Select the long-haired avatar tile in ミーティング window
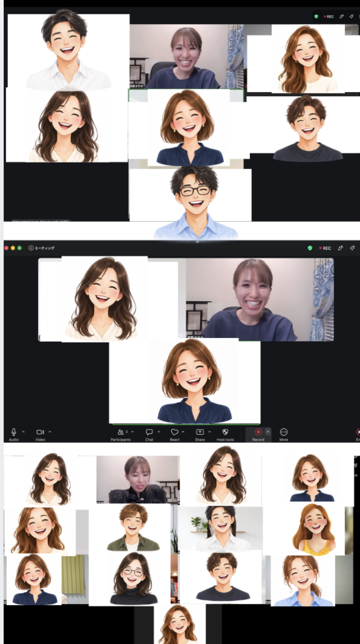Viewport: 360px width, 644px height. pyautogui.click(x=105, y=299)
